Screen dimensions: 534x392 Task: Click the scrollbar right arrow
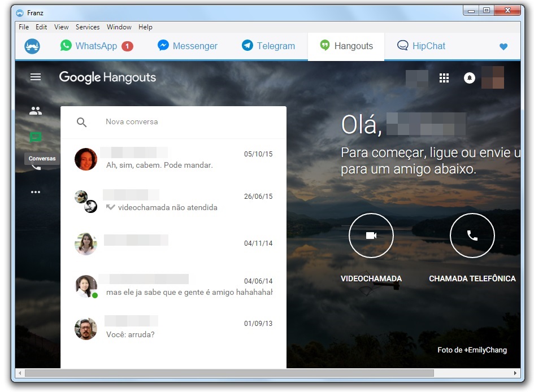pyautogui.click(x=515, y=373)
